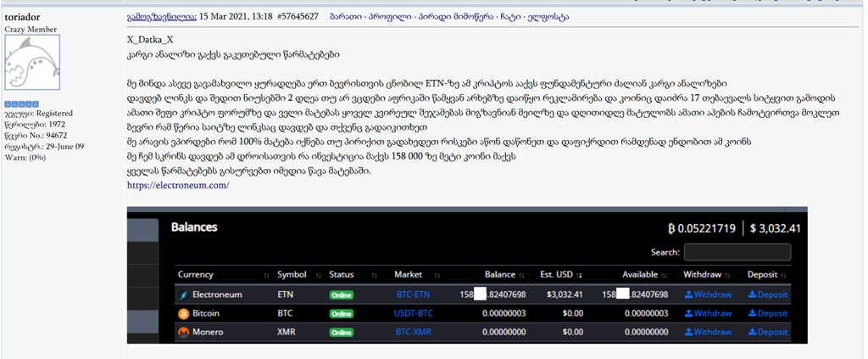Open the გამოგზავნილია post link

tap(162, 17)
